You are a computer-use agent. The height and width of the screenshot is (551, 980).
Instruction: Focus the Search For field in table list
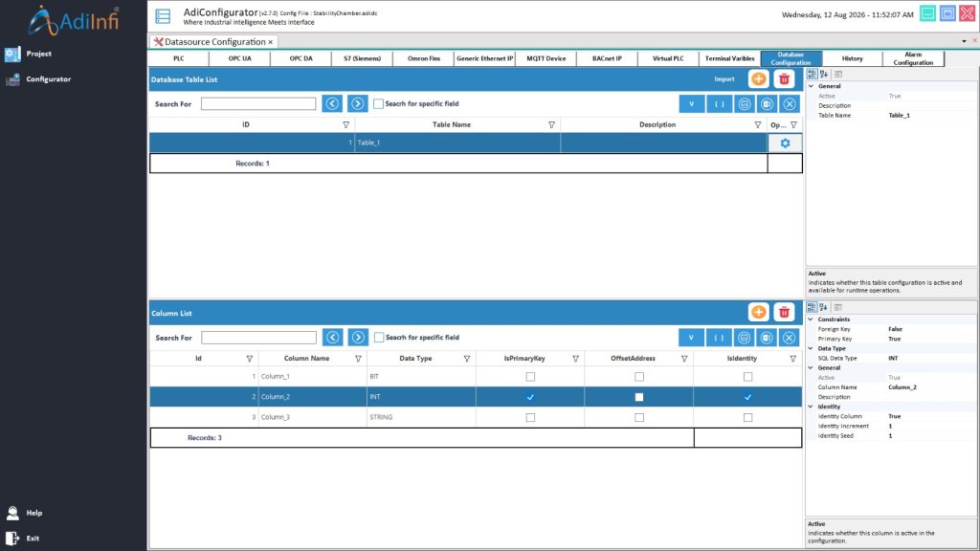pyautogui.click(x=258, y=103)
